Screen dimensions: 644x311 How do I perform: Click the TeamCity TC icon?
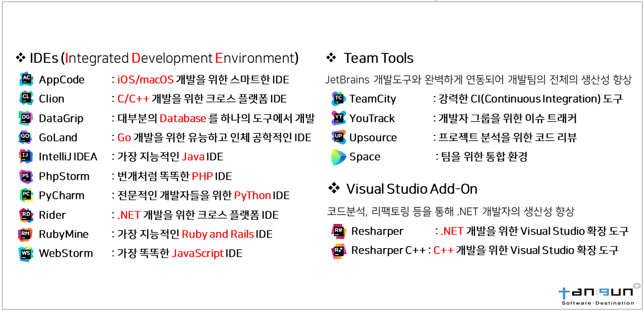[x=339, y=99]
